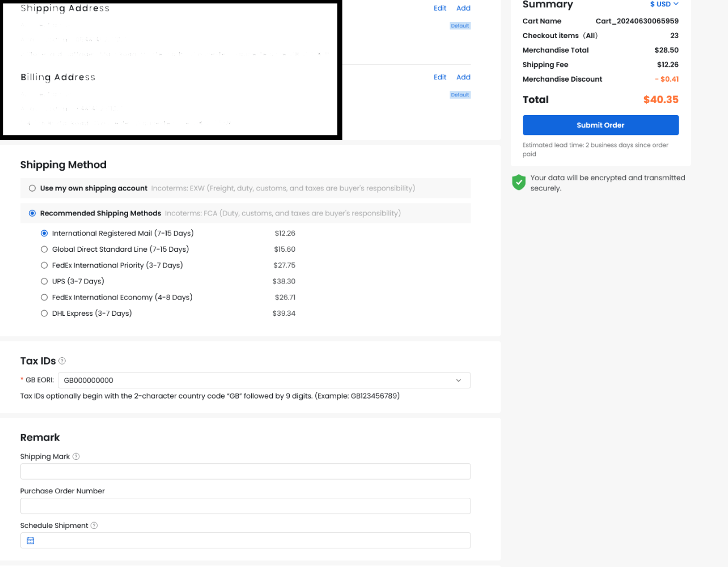Add a new billing address
Image resolution: width=728 pixels, height=567 pixels.
point(463,77)
